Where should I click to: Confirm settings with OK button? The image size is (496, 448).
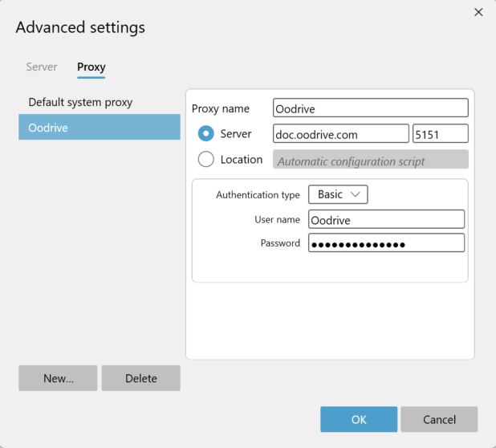point(359,419)
